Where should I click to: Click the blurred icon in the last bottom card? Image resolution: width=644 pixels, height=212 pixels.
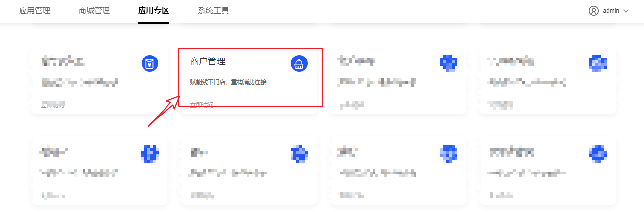[x=598, y=154]
